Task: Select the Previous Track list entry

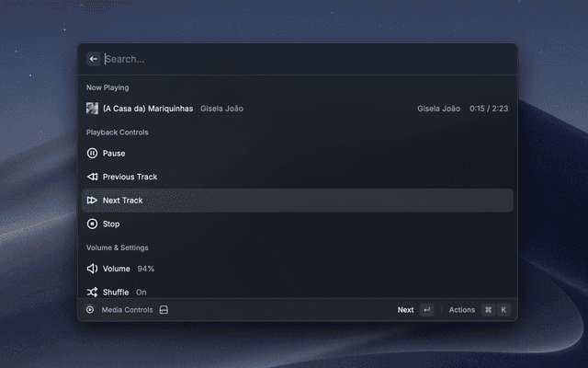Action: 298,177
